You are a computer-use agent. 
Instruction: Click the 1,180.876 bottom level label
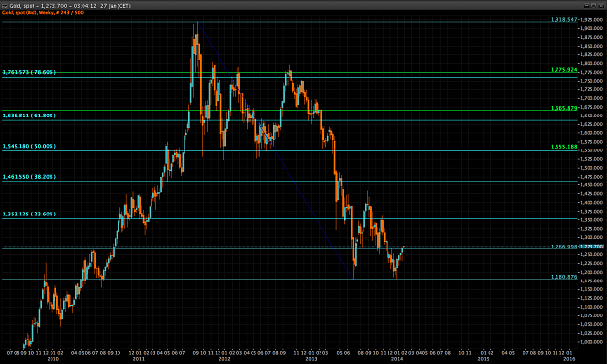563,277
